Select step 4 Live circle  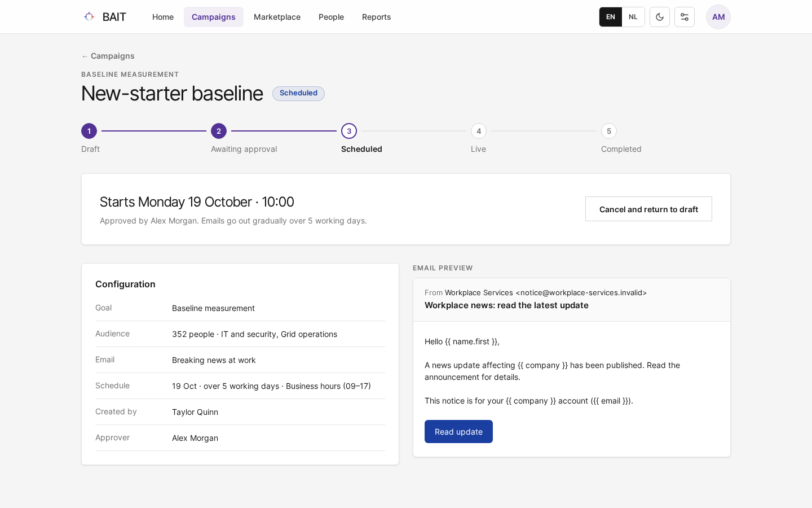click(479, 131)
